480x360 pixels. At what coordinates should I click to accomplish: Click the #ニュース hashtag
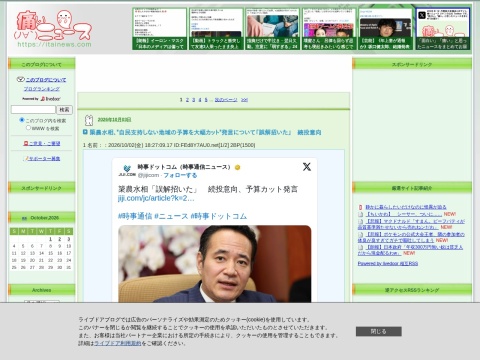click(171, 216)
